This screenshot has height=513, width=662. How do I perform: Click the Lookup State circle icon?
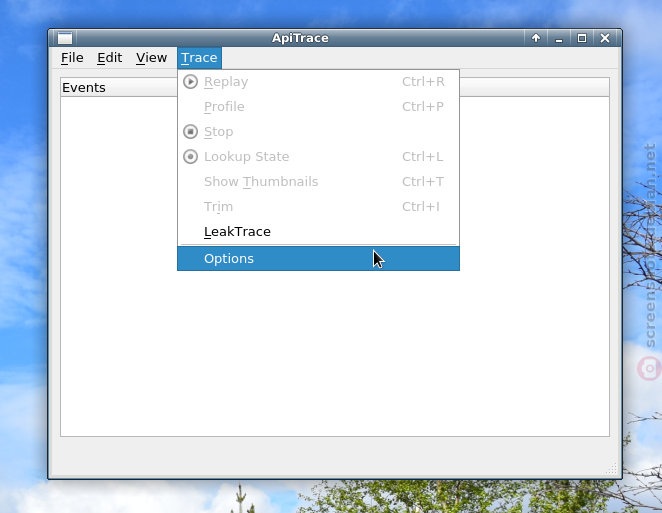(190, 157)
